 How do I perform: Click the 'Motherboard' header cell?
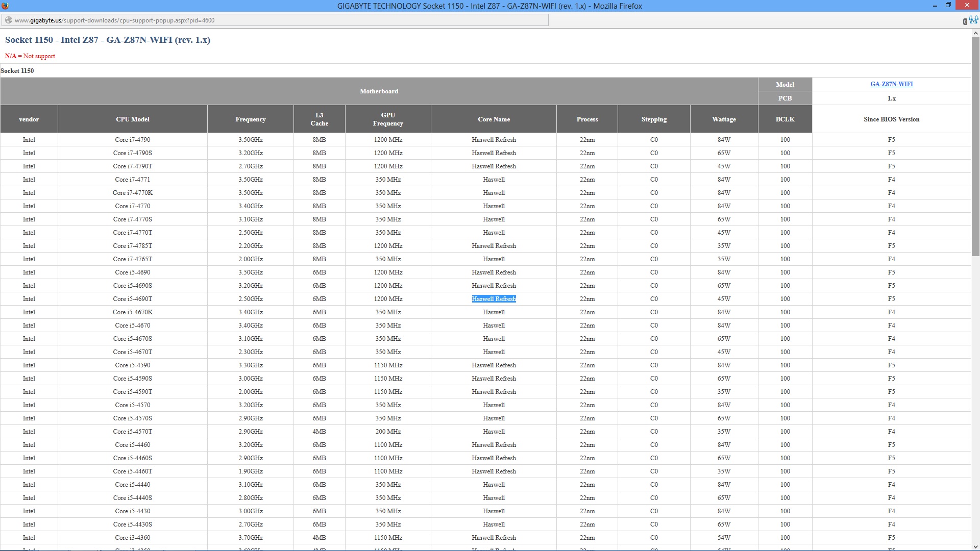(x=379, y=91)
